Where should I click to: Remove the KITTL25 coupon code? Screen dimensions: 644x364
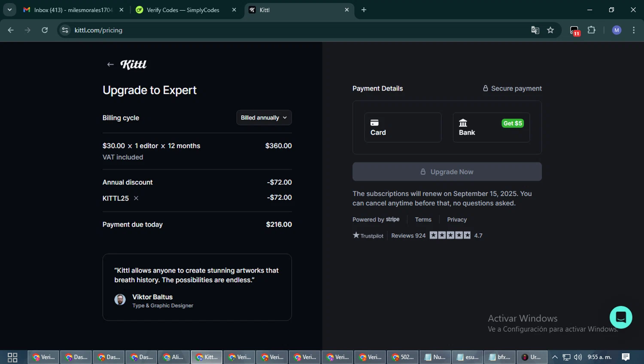click(136, 198)
